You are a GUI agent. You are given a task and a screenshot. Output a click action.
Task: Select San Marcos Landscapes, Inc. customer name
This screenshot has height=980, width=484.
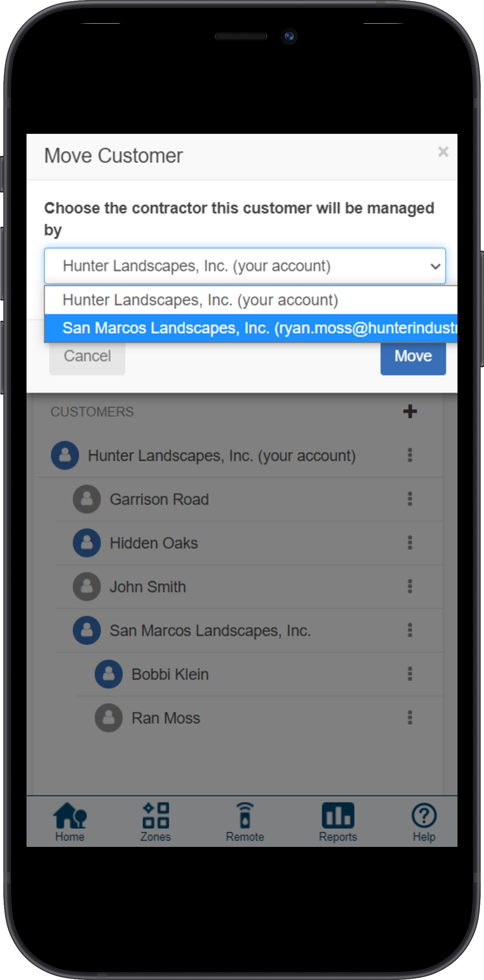(210, 630)
